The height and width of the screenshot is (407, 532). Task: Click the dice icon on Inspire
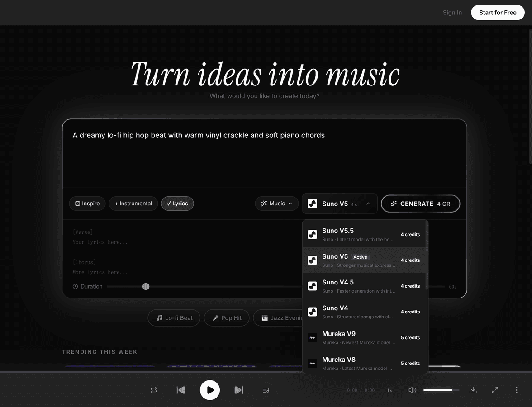point(77,203)
